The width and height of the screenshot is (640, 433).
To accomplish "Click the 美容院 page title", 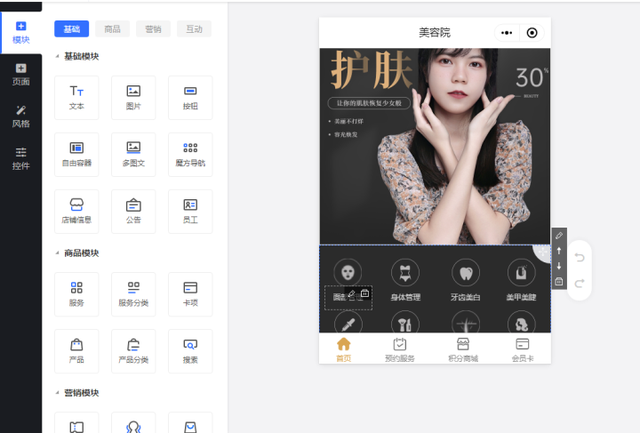I will (x=435, y=33).
